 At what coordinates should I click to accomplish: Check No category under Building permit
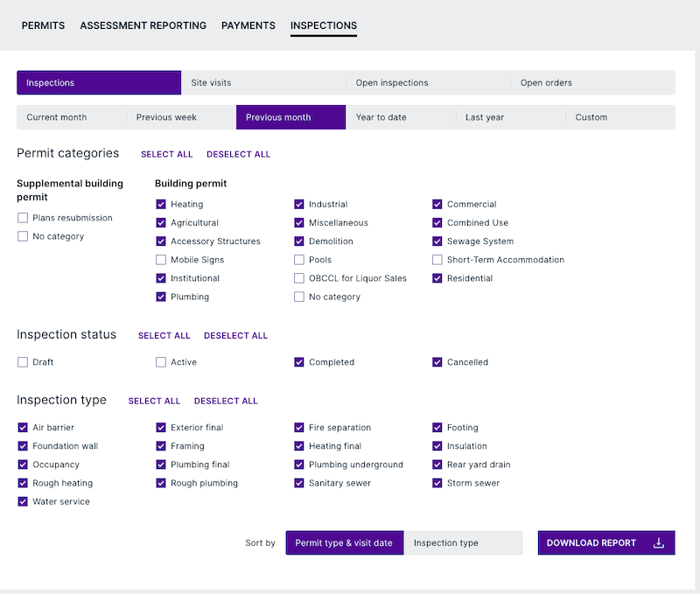299,297
